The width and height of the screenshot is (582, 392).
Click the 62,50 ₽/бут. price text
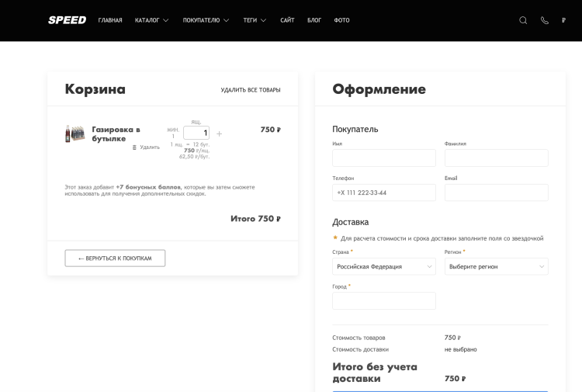pos(195,157)
